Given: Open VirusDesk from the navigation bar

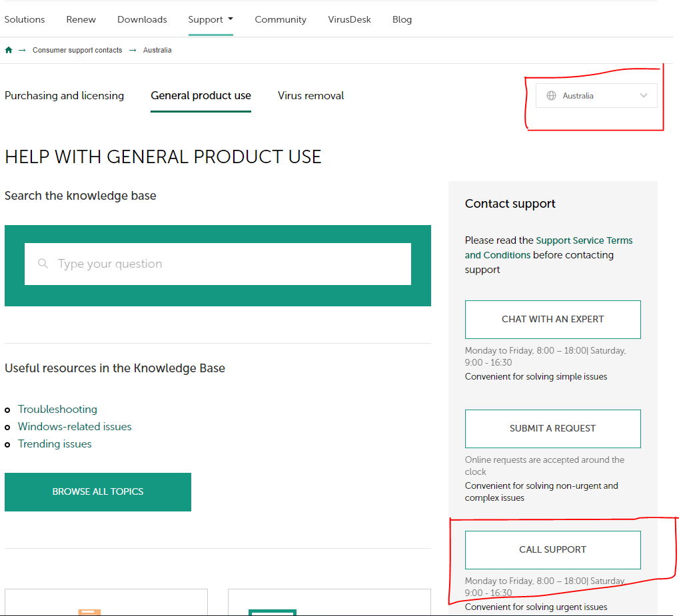Looking at the screenshot, I should [349, 19].
